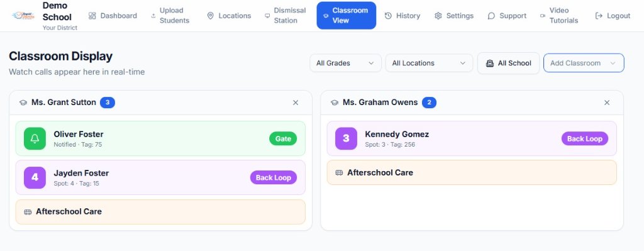
Task: Click the Back Loop tag on Jayden Foster
Action: coord(274,177)
